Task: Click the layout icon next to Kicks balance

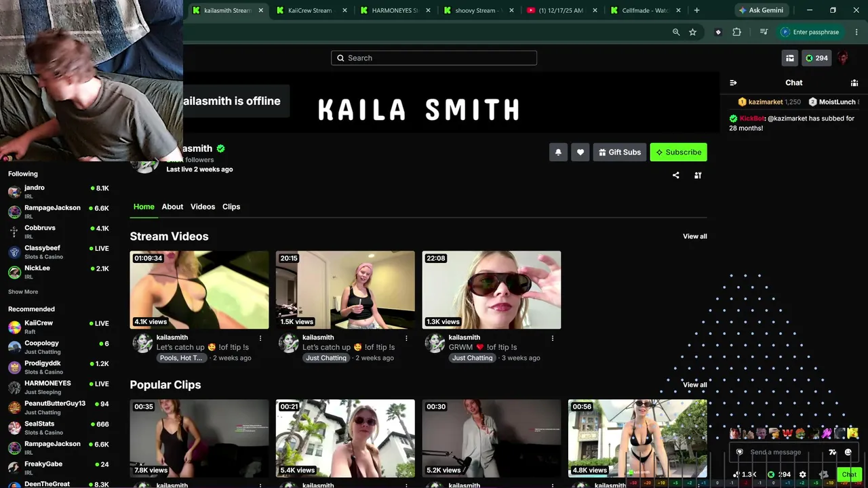Action: click(790, 58)
